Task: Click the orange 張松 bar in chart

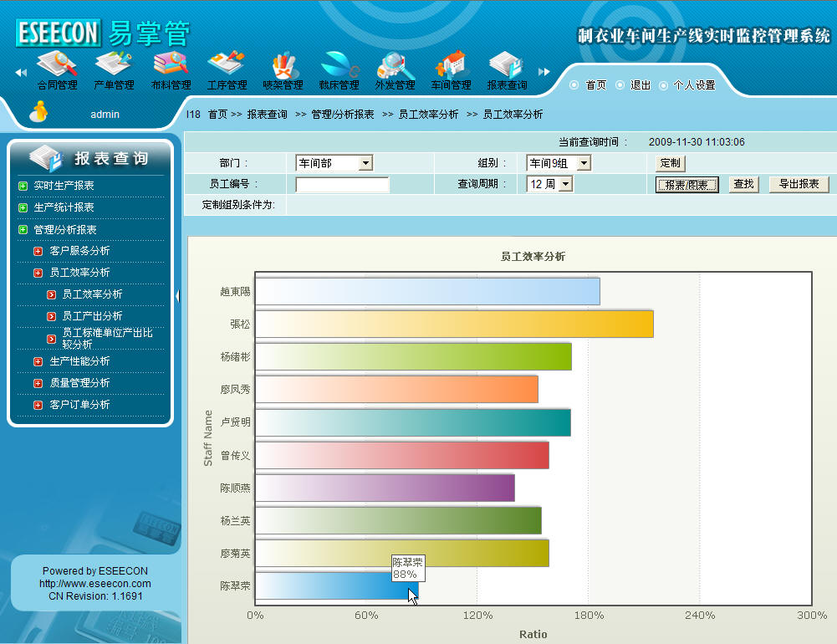Action: point(454,325)
